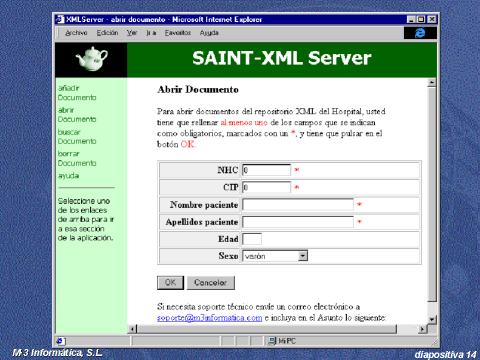Click the vertical scrollbar down arrow
This screenshot has height=360, width=480.
(432, 319)
